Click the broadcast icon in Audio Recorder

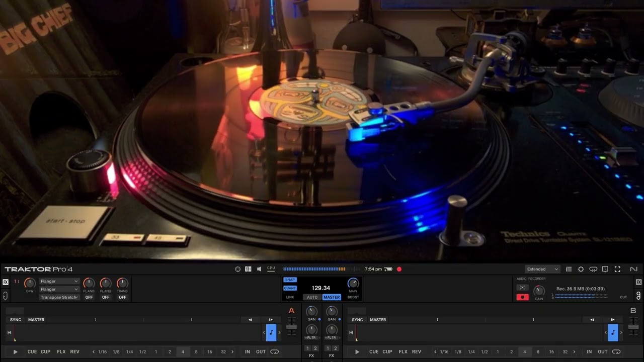point(522,288)
